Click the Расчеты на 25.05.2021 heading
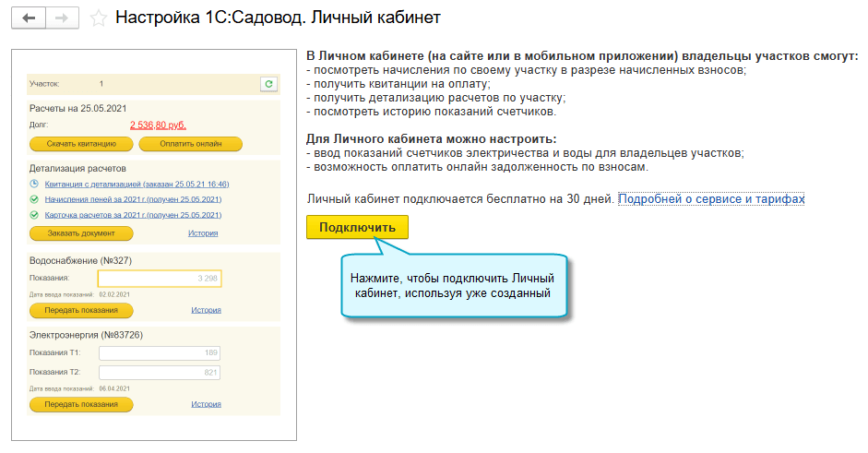The height and width of the screenshot is (453, 868). pos(78,109)
